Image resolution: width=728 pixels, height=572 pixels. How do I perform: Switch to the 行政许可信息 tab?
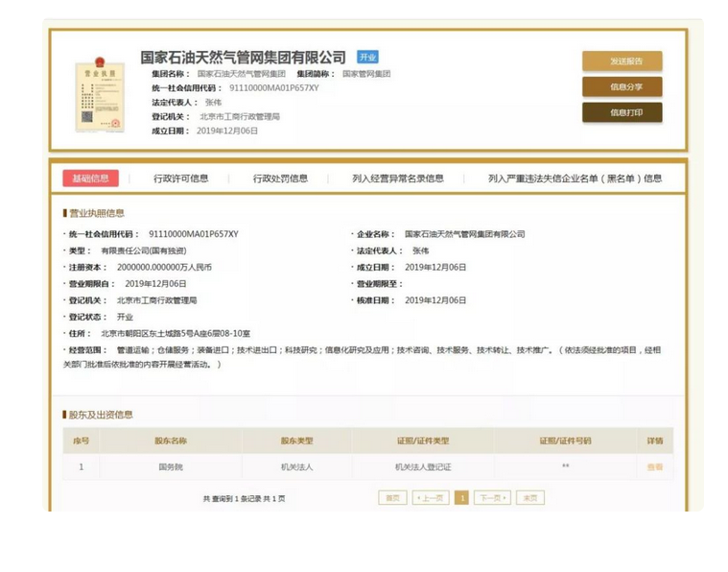[180, 179]
